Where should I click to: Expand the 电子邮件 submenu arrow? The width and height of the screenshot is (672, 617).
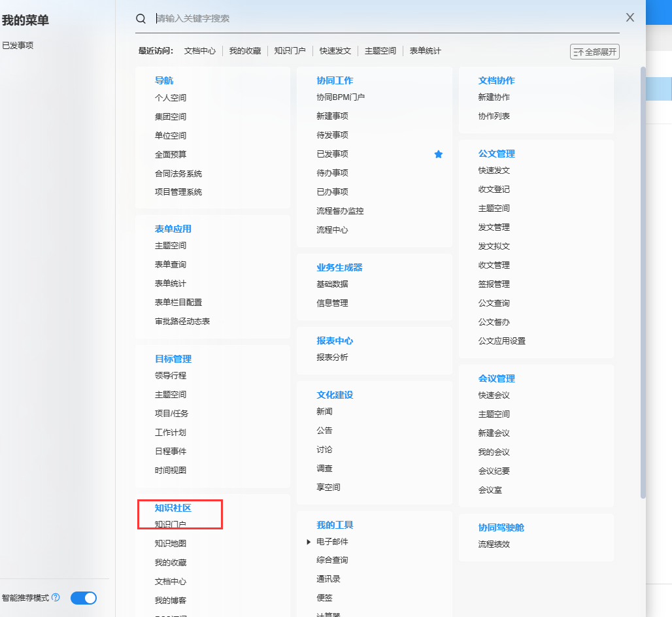(309, 542)
